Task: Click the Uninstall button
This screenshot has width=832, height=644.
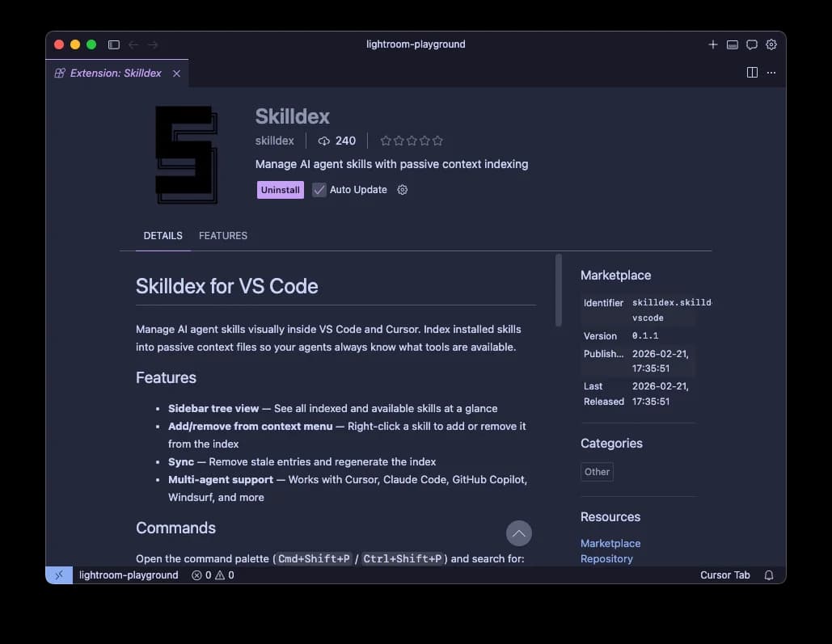Action: 281,190
